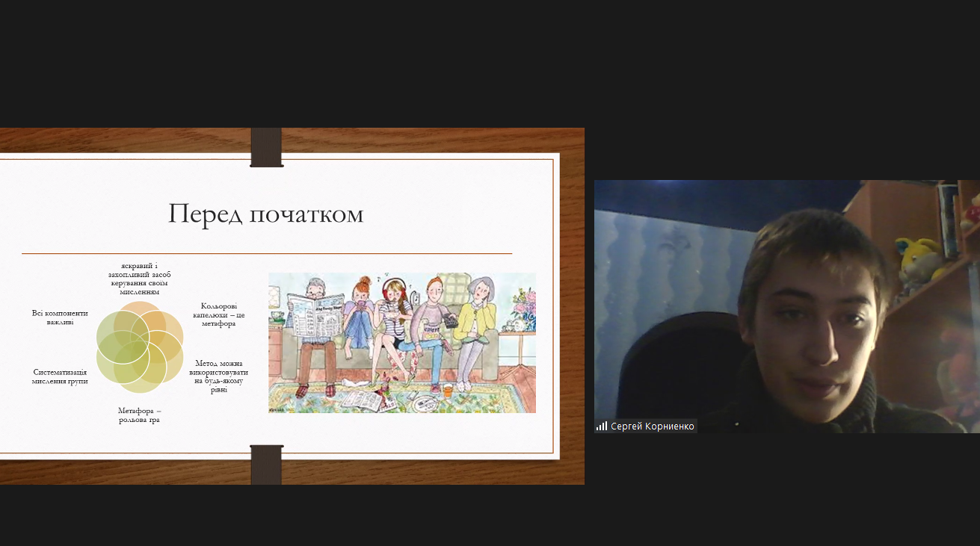Image resolution: width=980 pixels, height=546 pixels.
Task: Click the bottom binder clip on the slide
Action: point(266,465)
